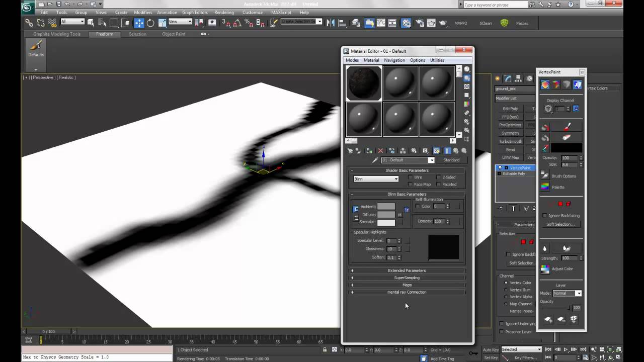644x362 pixels.
Task: Click black paint color swatch in VertexPaint
Action: (x=567, y=148)
